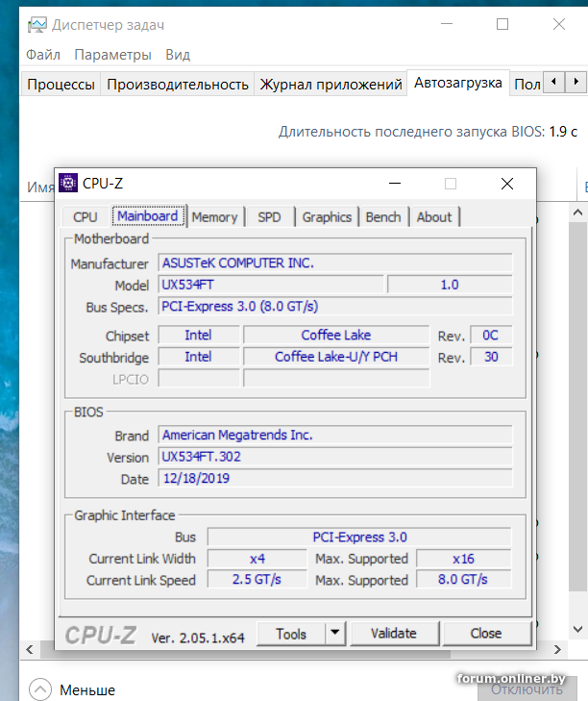
Task: Switch to the Graphics tab in CPU-Z
Action: coord(327,217)
